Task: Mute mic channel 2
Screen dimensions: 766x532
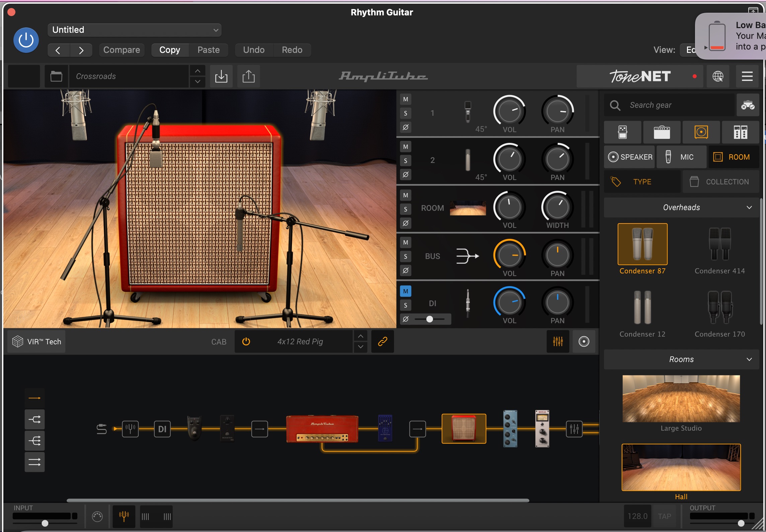Action: [x=405, y=147]
